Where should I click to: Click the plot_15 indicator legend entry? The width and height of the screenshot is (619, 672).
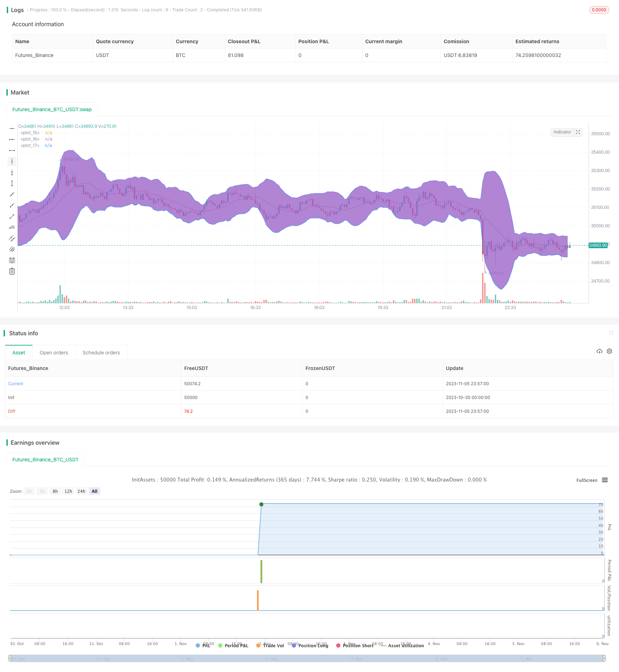click(36, 133)
